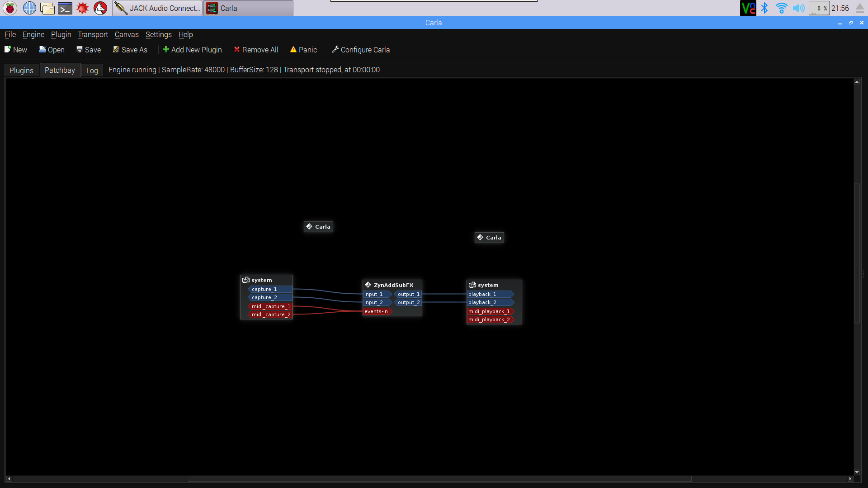Click the Bluetooth tray icon

tap(764, 8)
